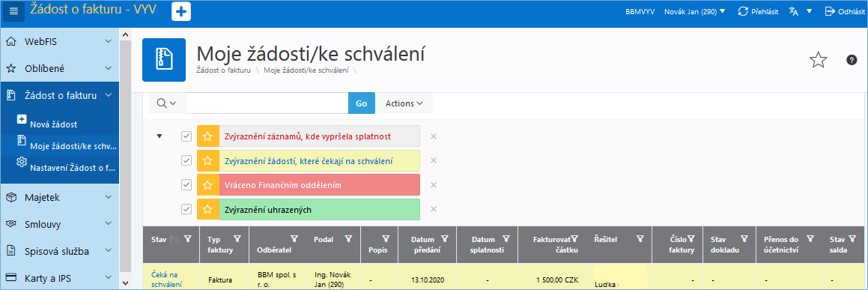Expand the Majetek sidebar section
Image resolution: width=868 pixels, height=290 pixels.
pos(59,198)
